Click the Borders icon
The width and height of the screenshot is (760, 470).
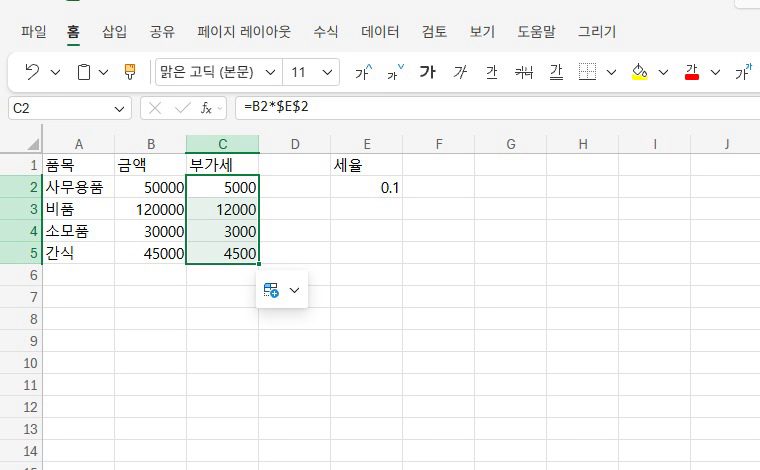pyautogui.click(x=587, y=72)
